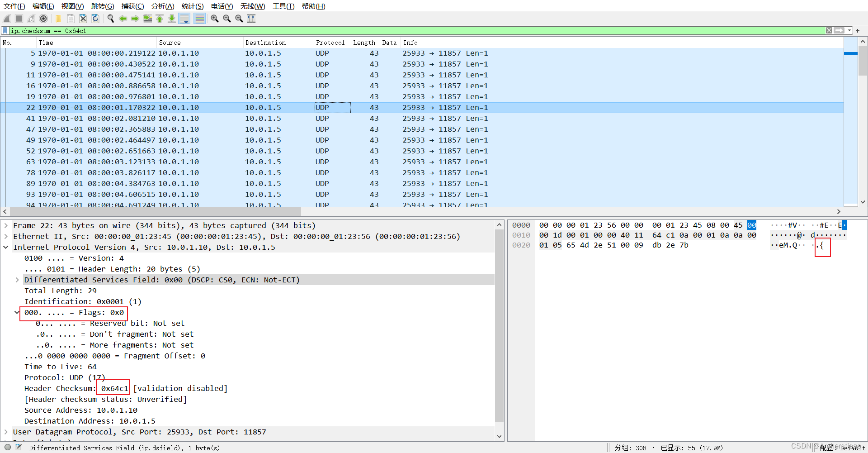Click the highlighted 00 byte in hex pane
The width and height of the screenshot is (868, 453).
tap(751, 225)
